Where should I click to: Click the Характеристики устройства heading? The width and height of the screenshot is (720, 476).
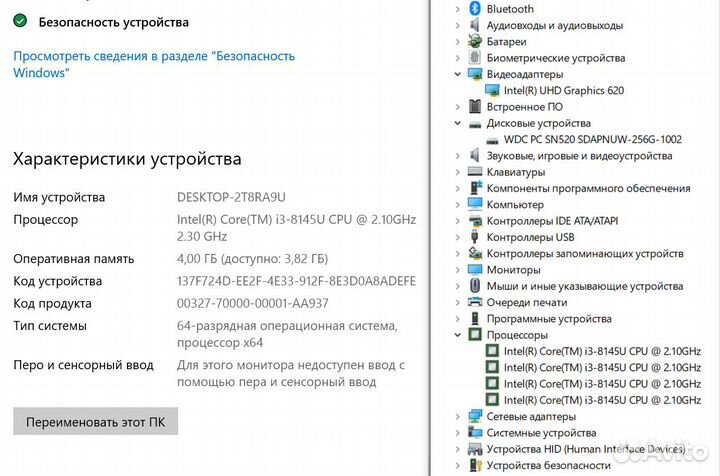pyautogui.click(x=127, y=159)
